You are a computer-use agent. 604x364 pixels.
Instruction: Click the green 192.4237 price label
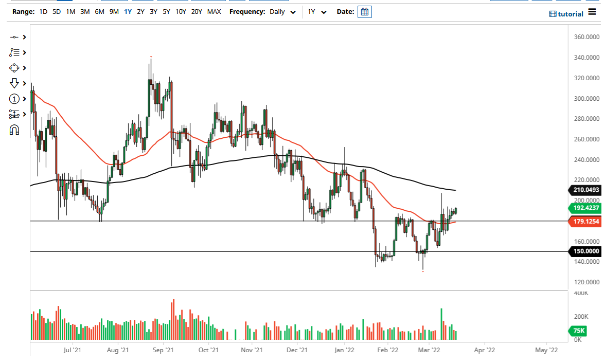(585, 208)
